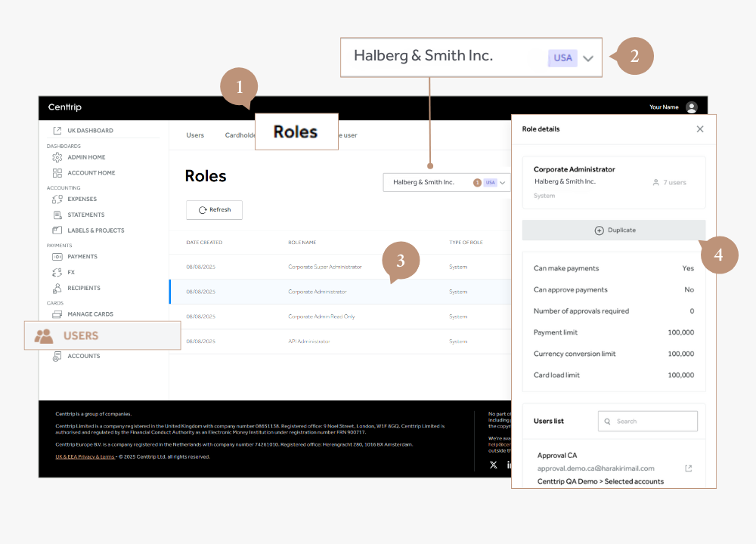Image resolution: width=756 pixels, height=544 pixels.
Task: Click the Recipients person icon
Action: tap(57, 288)
